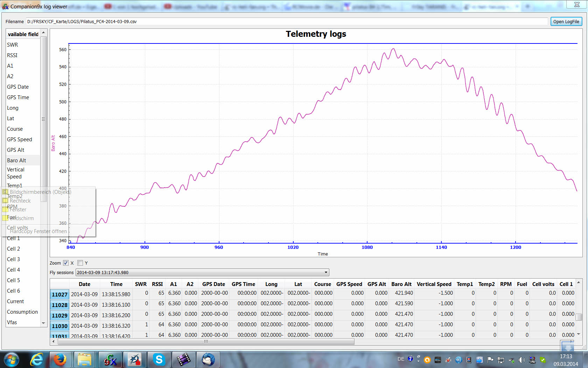Click the orange circle tray icon
The image size is (588, 368).
tap(427, 360)
